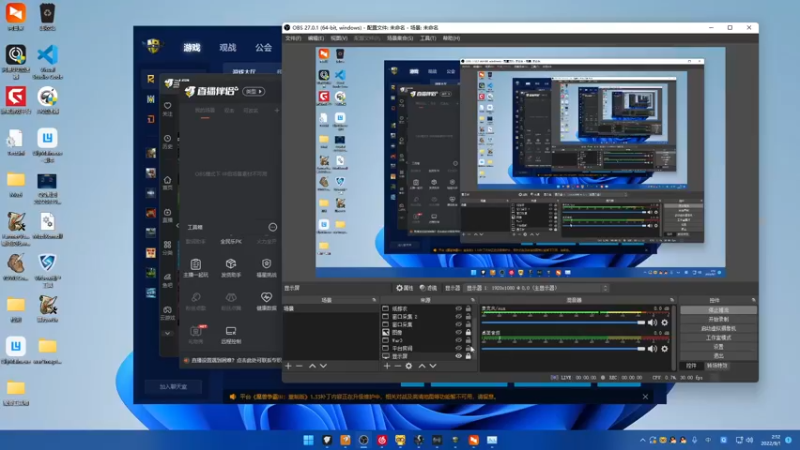Open the 工具(T) menu in OBS

pyautogui.click(x=428, y=38)
